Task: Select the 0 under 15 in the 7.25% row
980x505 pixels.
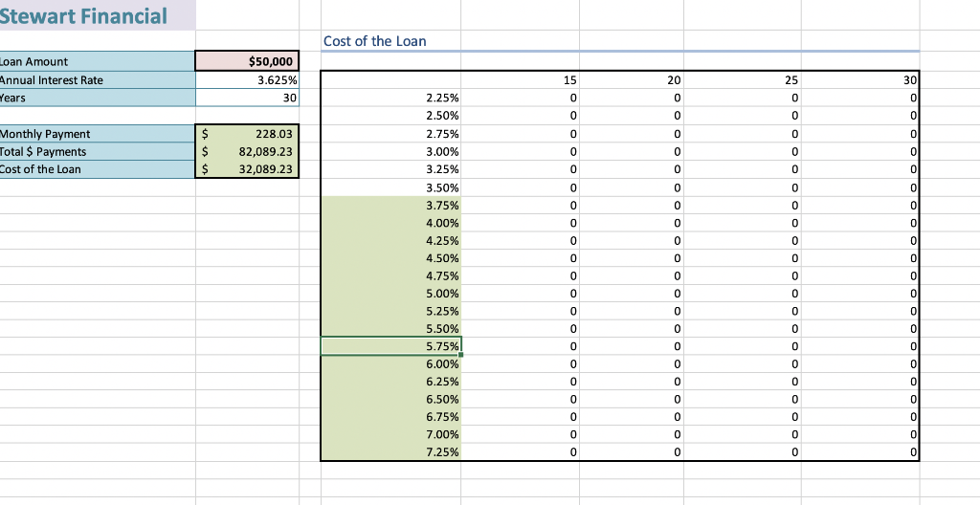Action: pos(520,451)
